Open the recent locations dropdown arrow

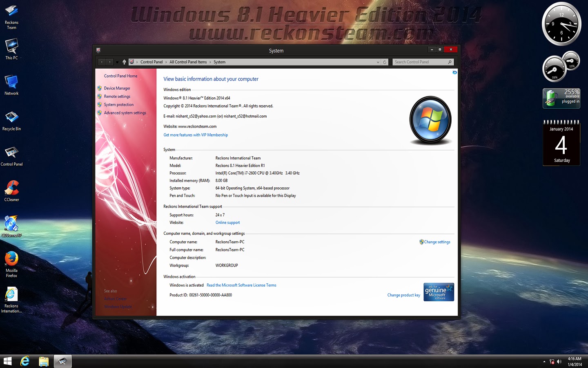[117, 62]
